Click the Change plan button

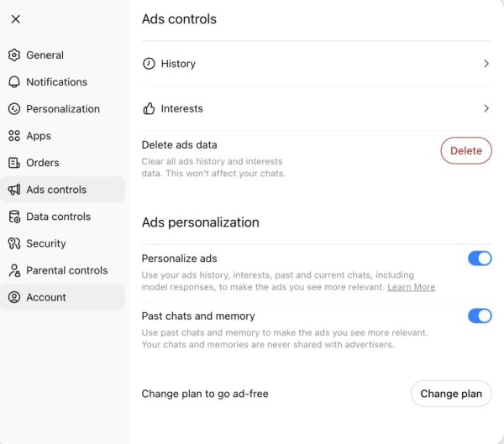click(x=451, y=394)
